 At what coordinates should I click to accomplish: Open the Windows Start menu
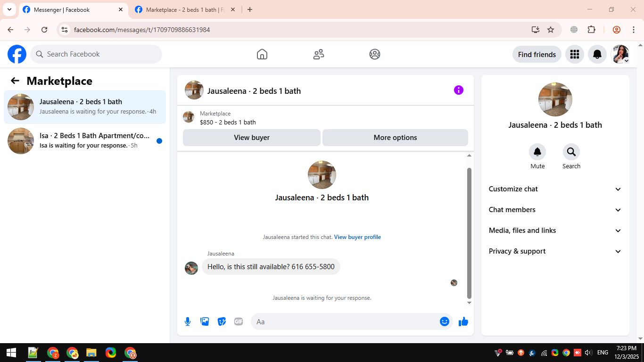pyautogui.click(x=11, y=353)
